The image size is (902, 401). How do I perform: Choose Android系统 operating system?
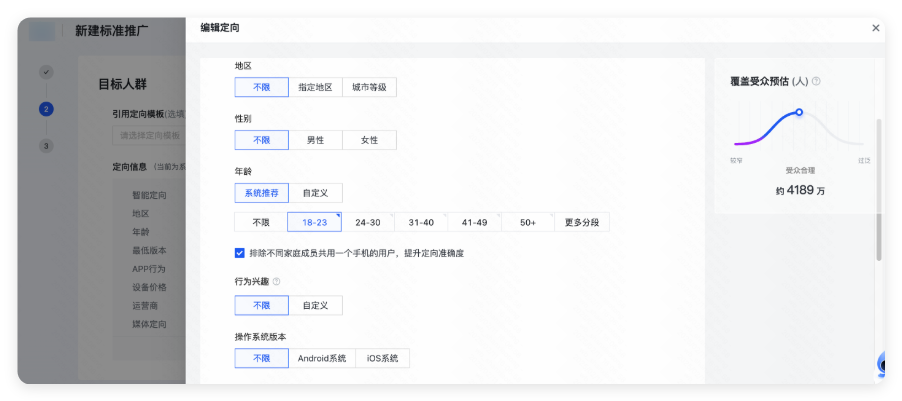pyautogui.click(x=322, y=358)
